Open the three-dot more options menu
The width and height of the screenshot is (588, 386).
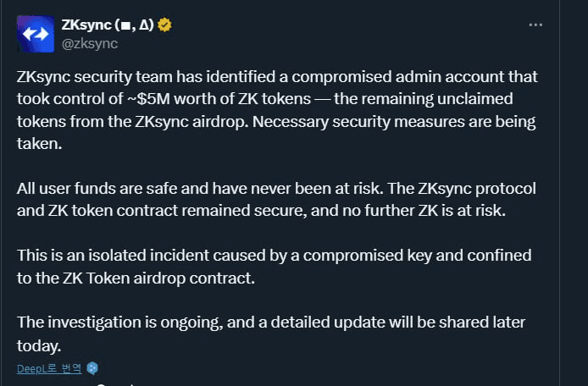[x=535, y=25]
